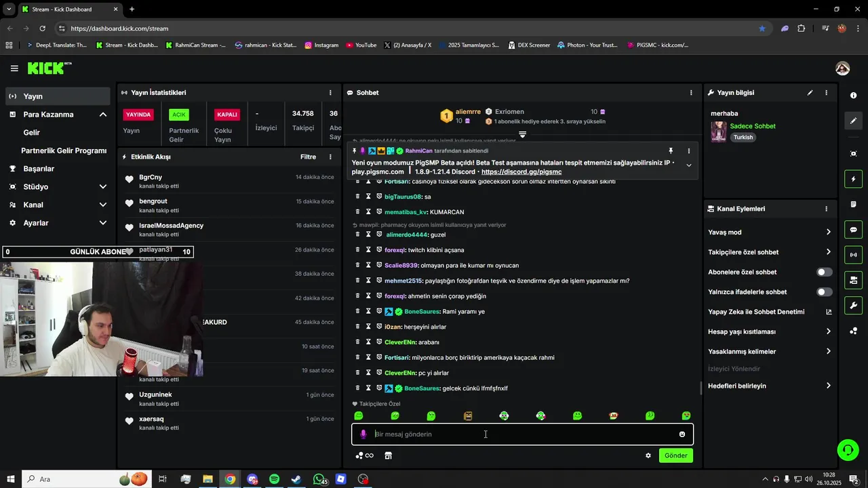Expand the Stüdyo sidebar section

pos(103,187)
